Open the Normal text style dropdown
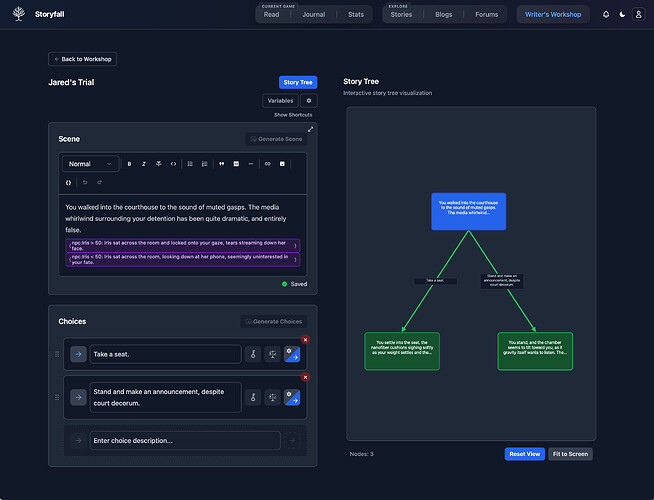654x500 pixels. [x=90, y=164]
